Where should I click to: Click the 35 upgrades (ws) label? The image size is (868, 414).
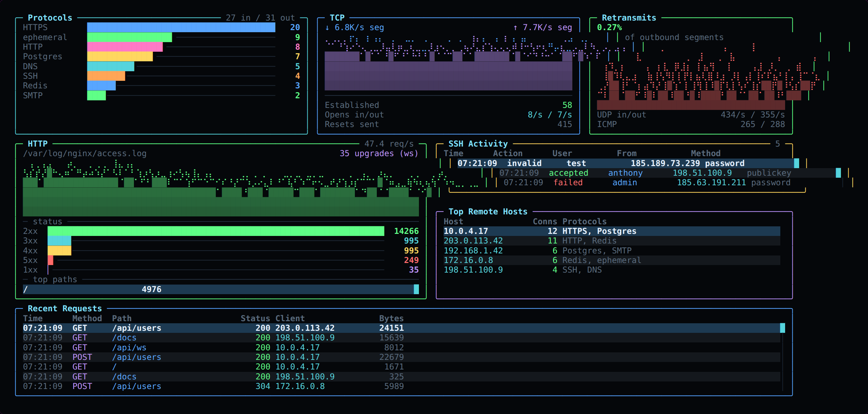pyautogui.click(x=379, y=153)
